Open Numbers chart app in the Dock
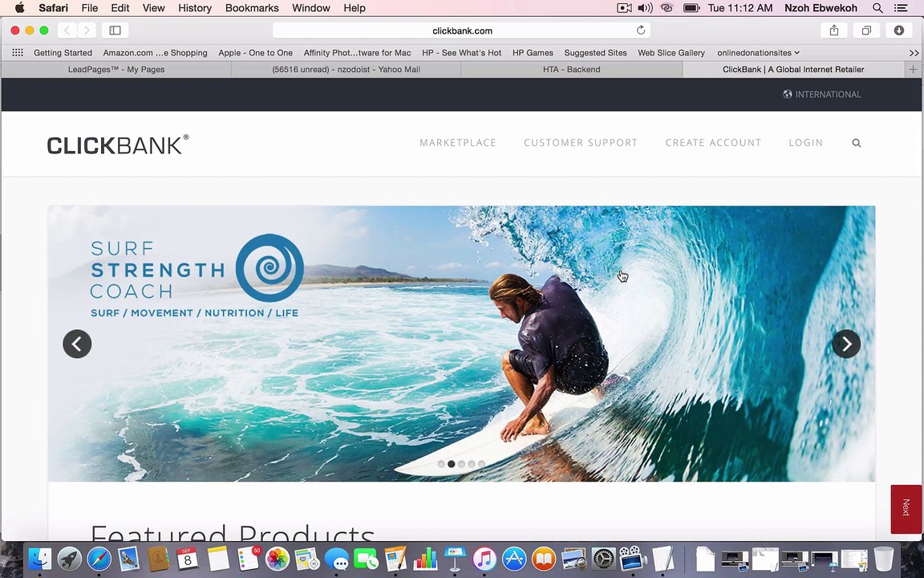This screenshot has height=578, width=924. point(425,559)
